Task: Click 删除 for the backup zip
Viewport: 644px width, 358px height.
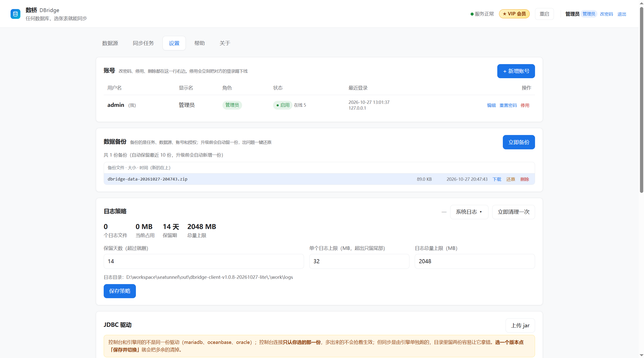Action: [524, 179]
